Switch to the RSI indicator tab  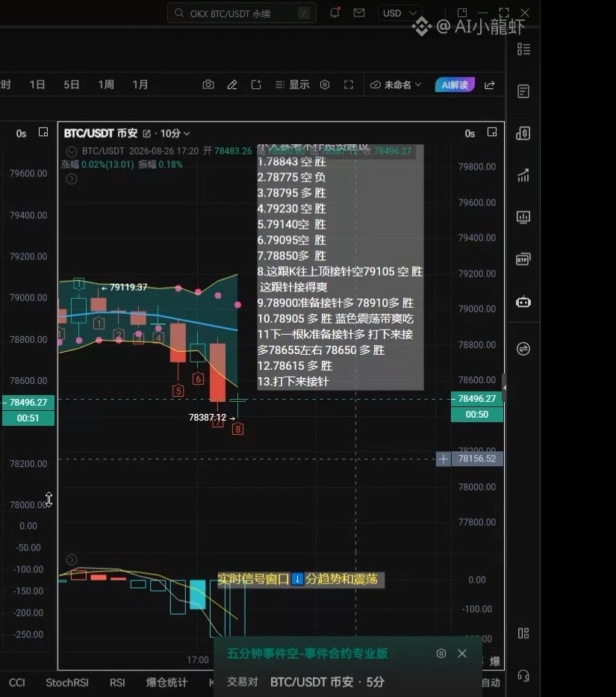coord(117,683)
